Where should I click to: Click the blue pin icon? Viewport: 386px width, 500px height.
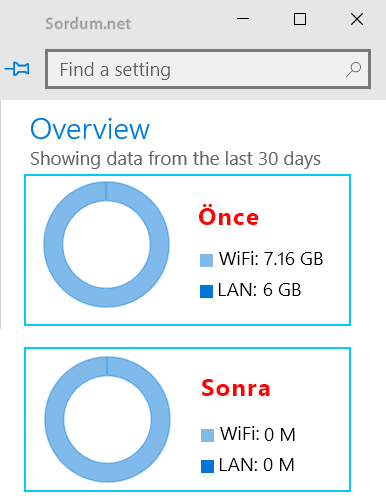pyautogui.click(x=17, y=69)
